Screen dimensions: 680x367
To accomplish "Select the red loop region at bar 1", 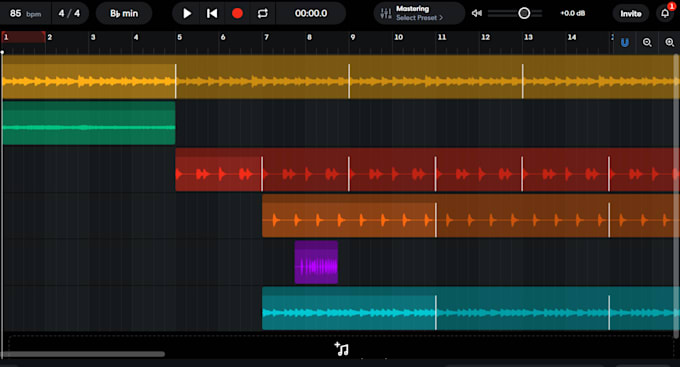I will pyautogui.click(x=23, y=37).
